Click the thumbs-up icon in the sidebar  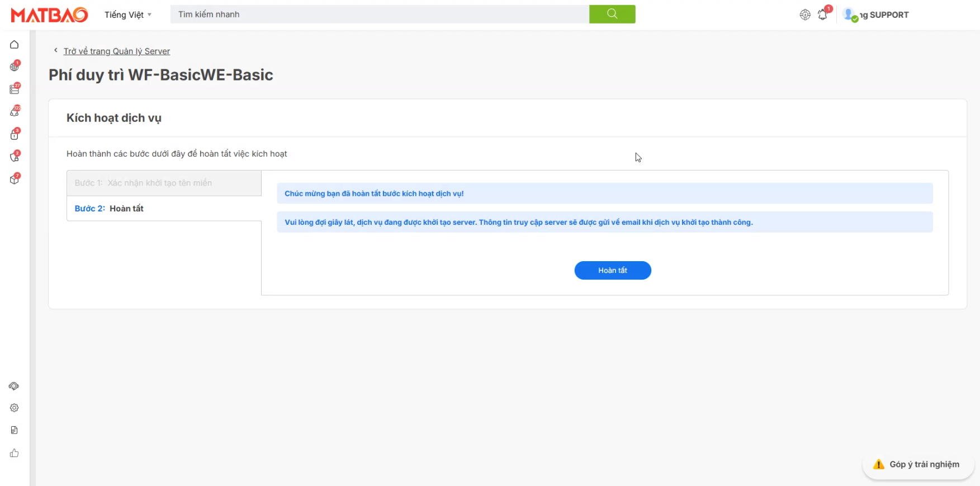pos(15,453)
